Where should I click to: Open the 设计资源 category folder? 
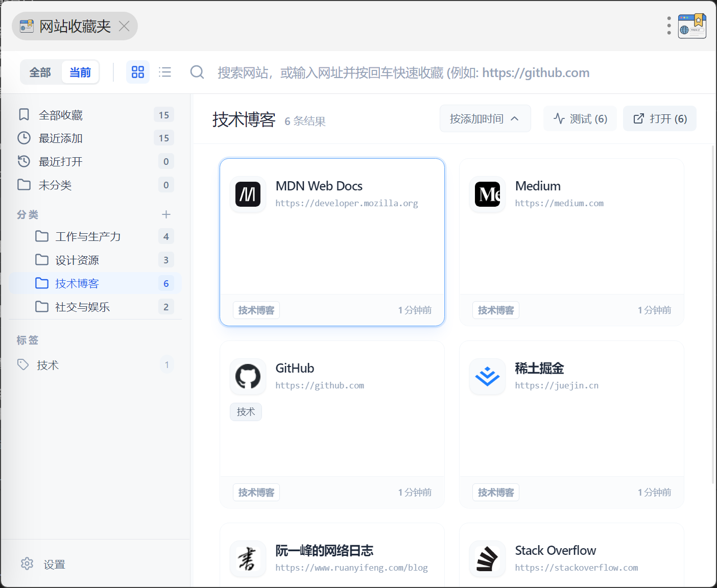[x=77, y=260]
